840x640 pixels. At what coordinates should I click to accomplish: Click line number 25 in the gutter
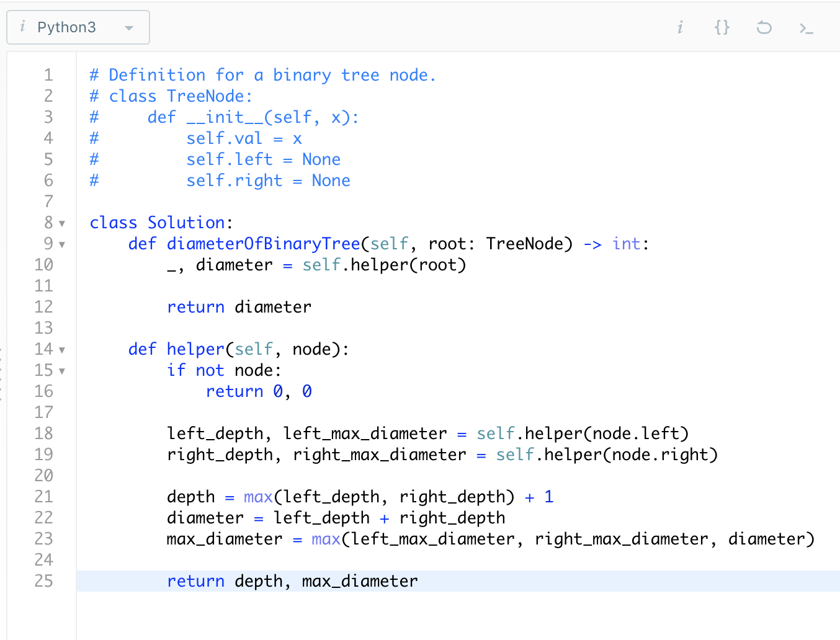(x=44, y=581)
